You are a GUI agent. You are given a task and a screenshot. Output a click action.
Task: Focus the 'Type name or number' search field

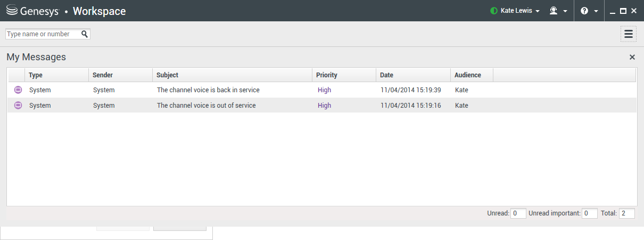(x=43, y=34)
